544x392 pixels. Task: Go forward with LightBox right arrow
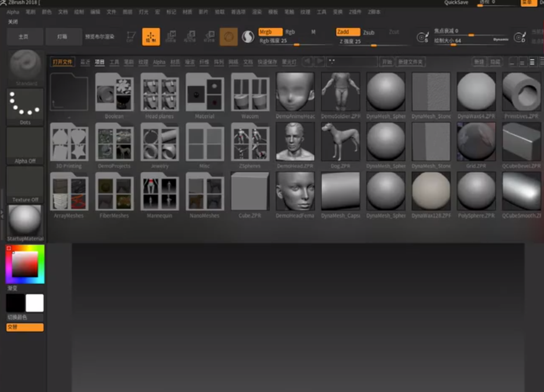[320, 62]
